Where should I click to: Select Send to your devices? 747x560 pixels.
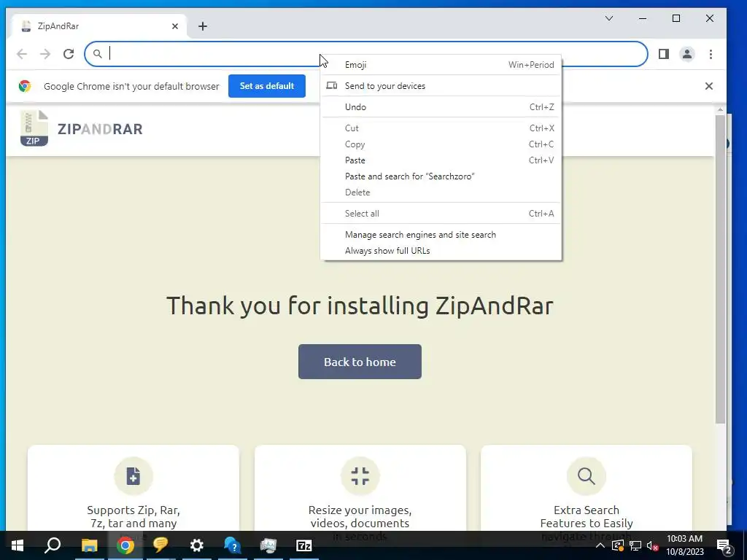[441, 86]
